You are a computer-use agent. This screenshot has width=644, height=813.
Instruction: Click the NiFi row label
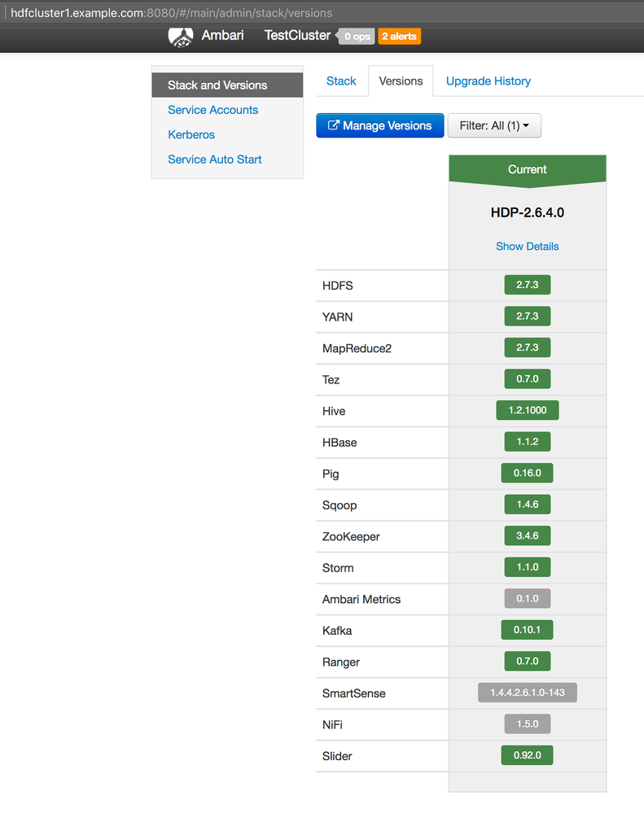[x=332, y=725]
